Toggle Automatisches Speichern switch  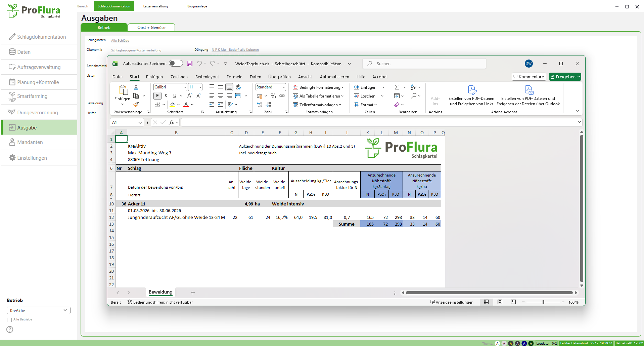coord(176,64)
